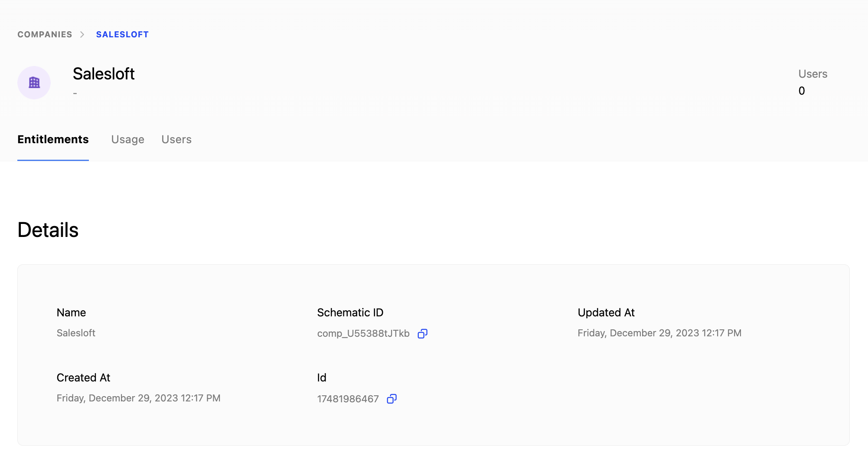Image resolution: width=868 pixels, height=460 pixels.
Task: Click the Updated At field label
Action: (606, 312)
